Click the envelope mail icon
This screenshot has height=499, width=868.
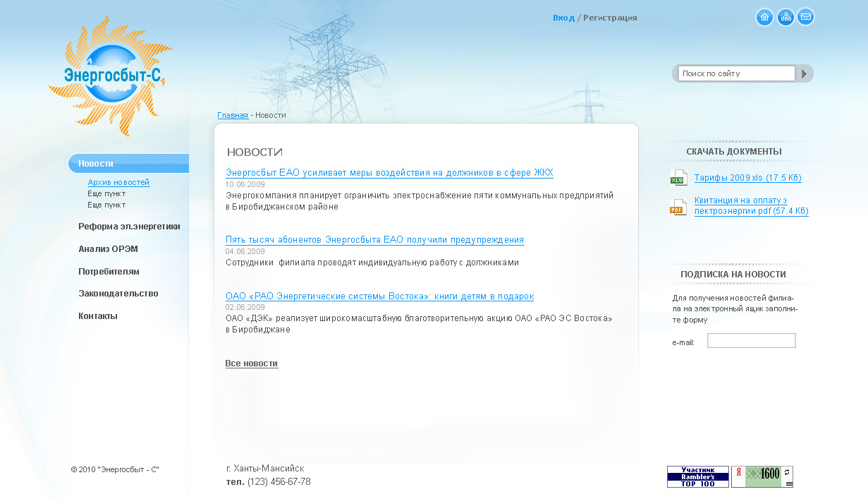click(x=805, y=17)
